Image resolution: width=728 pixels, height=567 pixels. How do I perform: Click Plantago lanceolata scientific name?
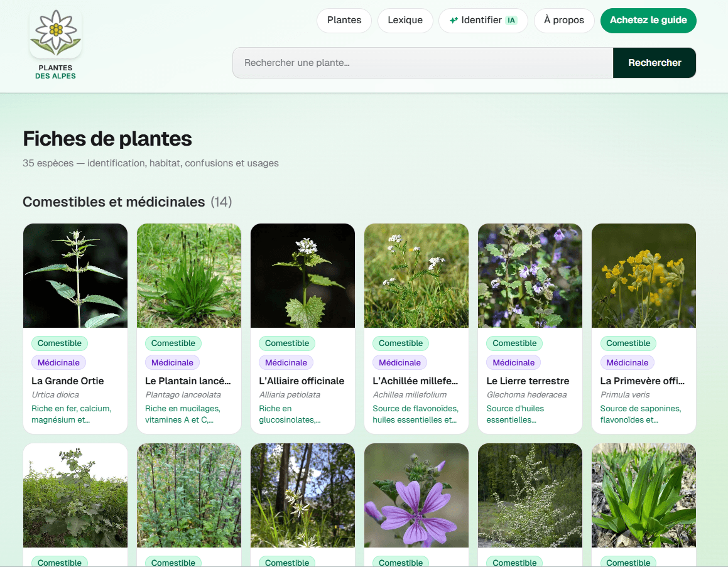(183, 395)
